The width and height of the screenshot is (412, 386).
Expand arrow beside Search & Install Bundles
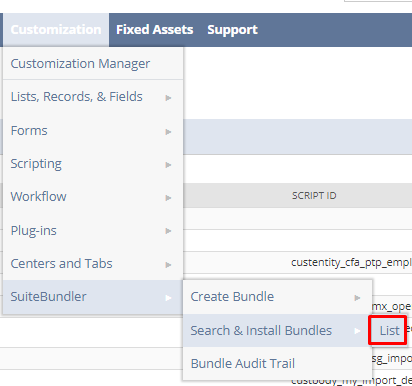[357, 331]
